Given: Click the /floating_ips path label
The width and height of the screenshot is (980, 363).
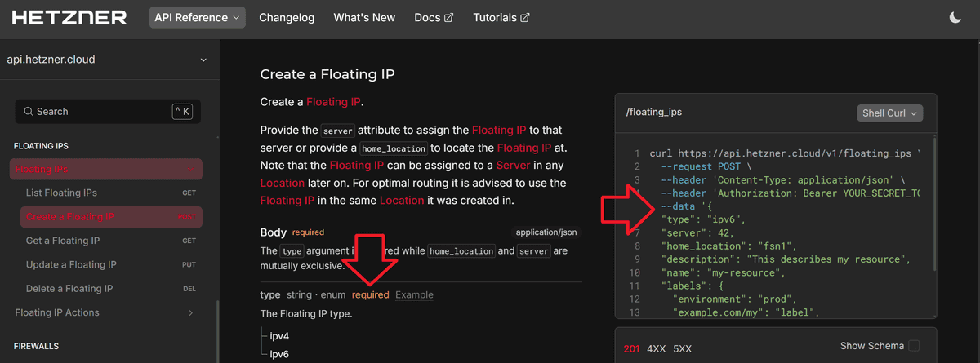Looking at the screenshot, I should (654, 113).
